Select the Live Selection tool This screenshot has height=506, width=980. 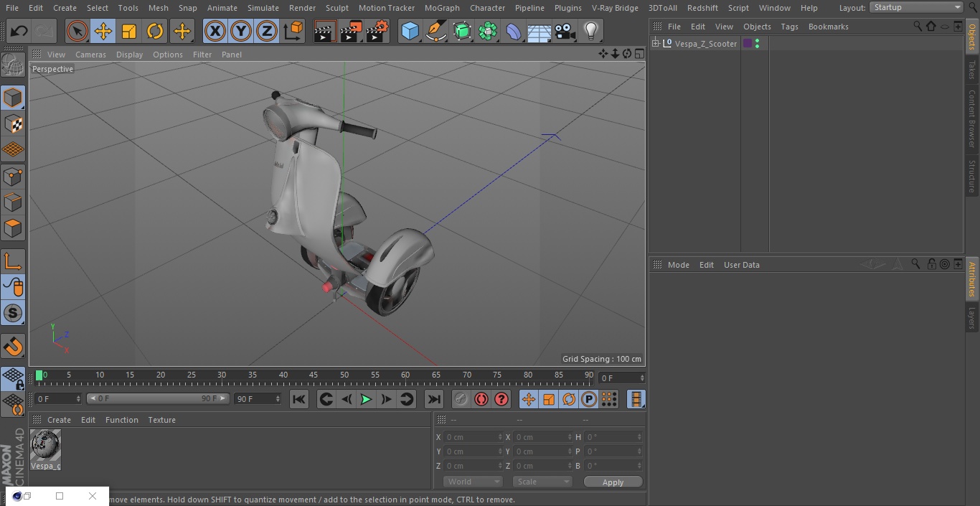[77, 31]
